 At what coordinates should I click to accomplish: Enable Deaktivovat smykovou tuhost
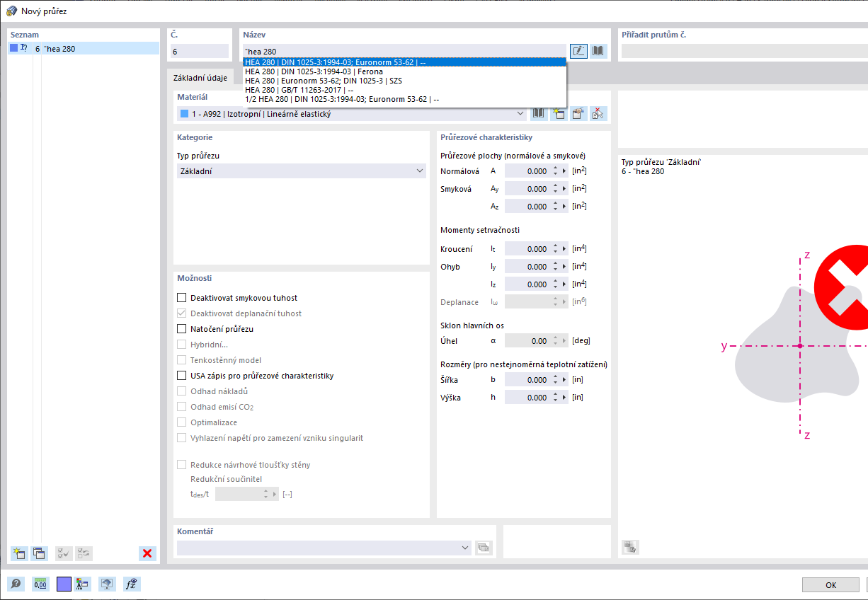click(x=182, y=298)
